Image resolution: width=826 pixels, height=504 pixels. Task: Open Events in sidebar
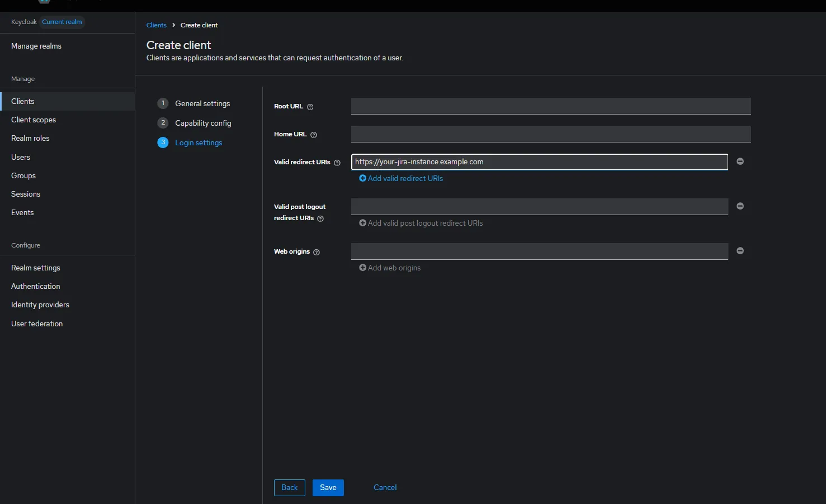[67, 212]
